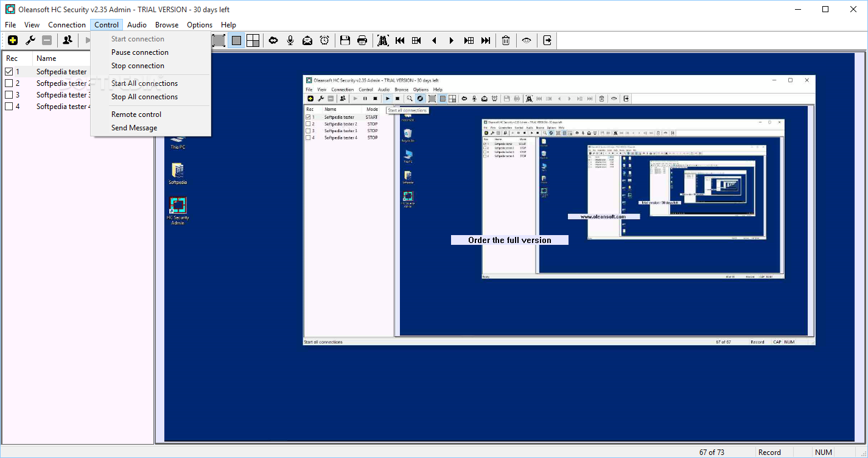Click the printer icon
The height and width of the screenshot is (458, 868).
click(x=362, y=41)
